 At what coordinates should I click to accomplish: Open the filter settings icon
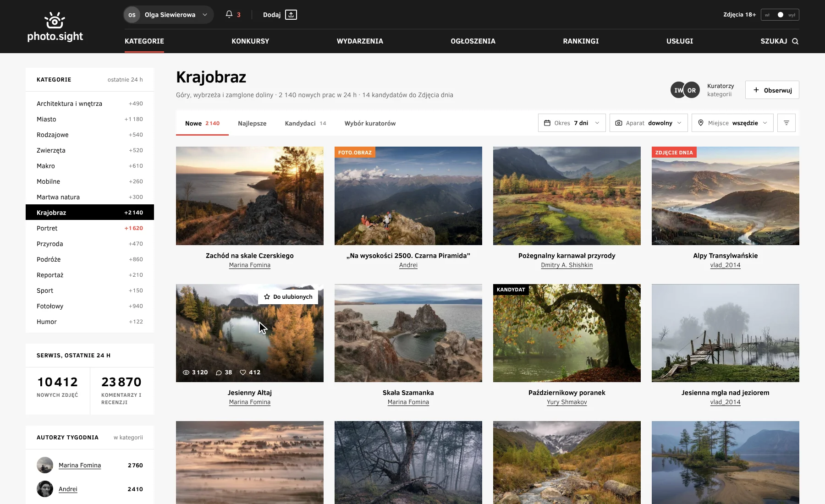point(786,123)
